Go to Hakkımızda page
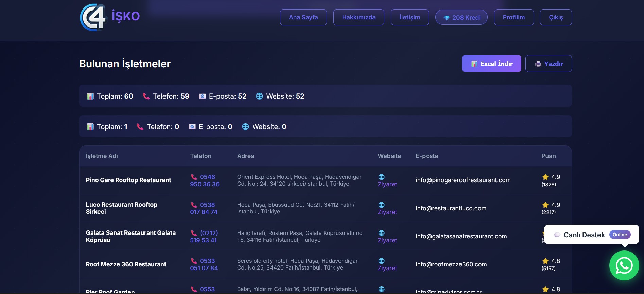644x294 pixels. 359,17
